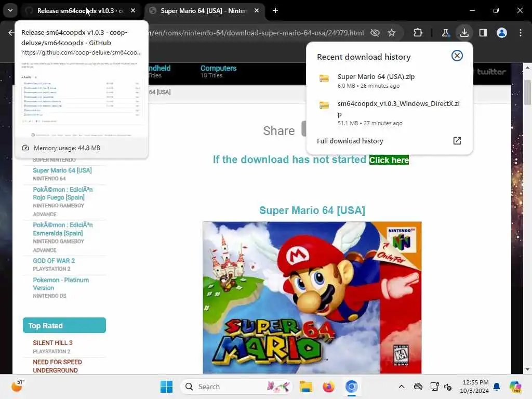532x399 pixels.
Task: Open the weather widget showing 51°
Action: (x=18, y=385)
